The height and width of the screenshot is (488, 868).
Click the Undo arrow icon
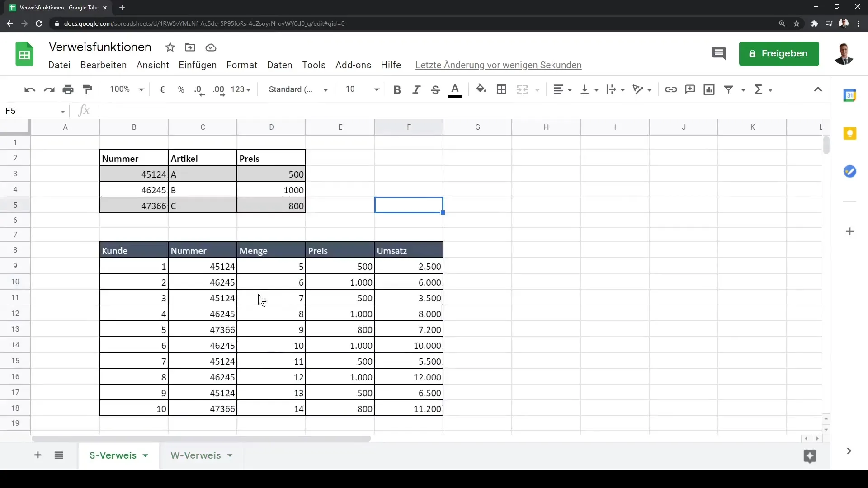click(30, 89)
